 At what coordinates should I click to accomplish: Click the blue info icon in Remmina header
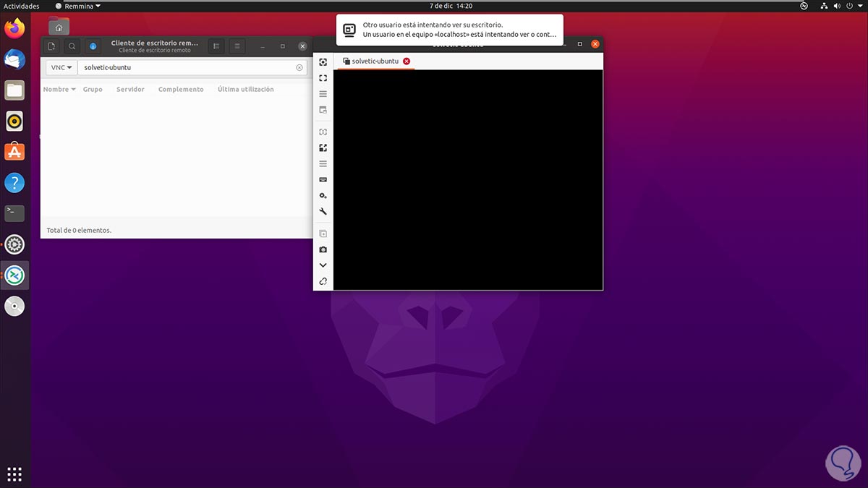(x=93, y=46)
